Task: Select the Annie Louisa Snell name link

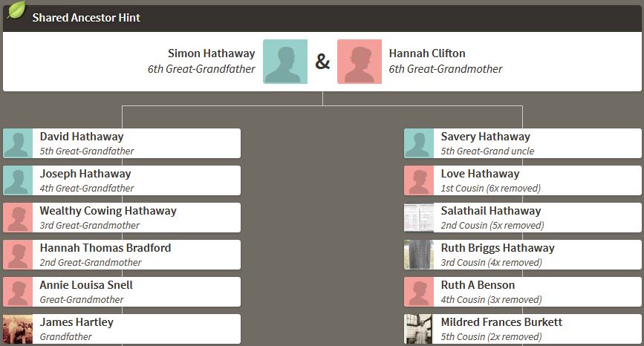Action: pos(86,285)
